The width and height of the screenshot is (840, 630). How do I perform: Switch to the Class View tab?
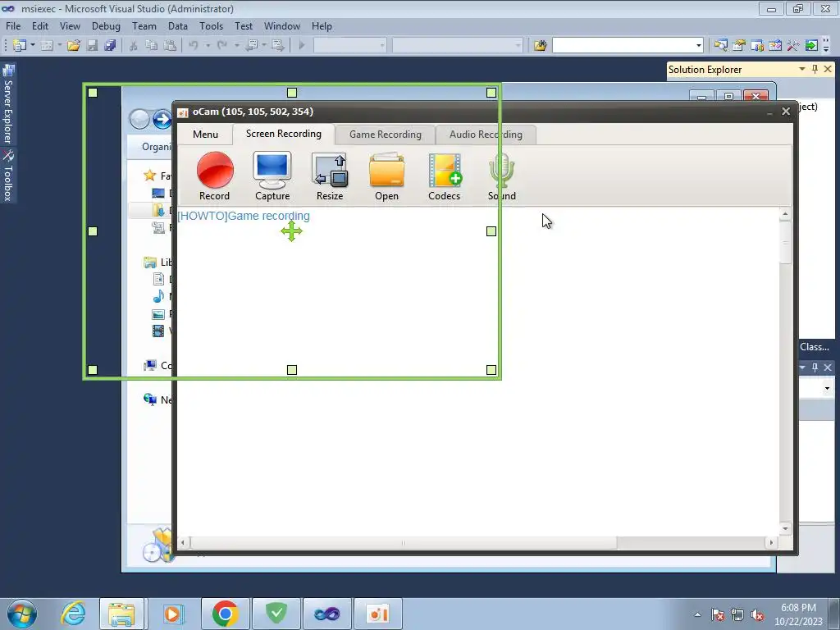coord(815,347)
